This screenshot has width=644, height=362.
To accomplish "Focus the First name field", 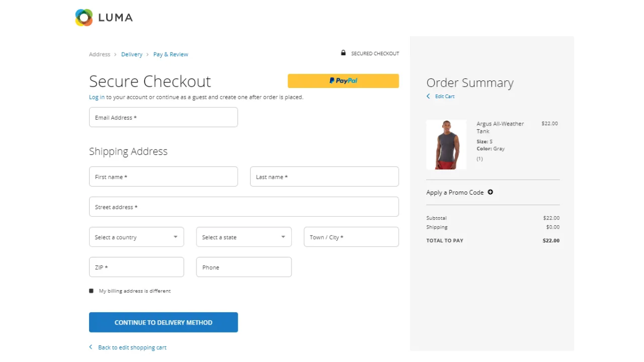I will (163, 176).
